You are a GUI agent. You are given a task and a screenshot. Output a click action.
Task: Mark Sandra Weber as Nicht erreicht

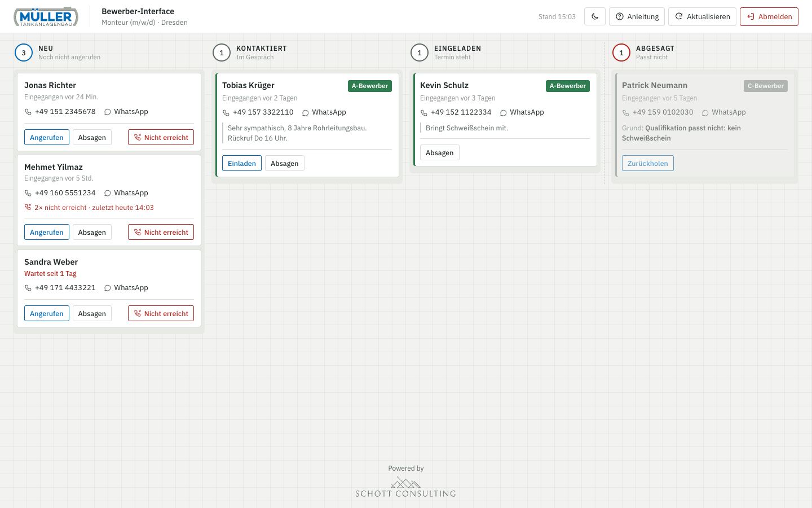pyautogui.click(x=161, y=313)
